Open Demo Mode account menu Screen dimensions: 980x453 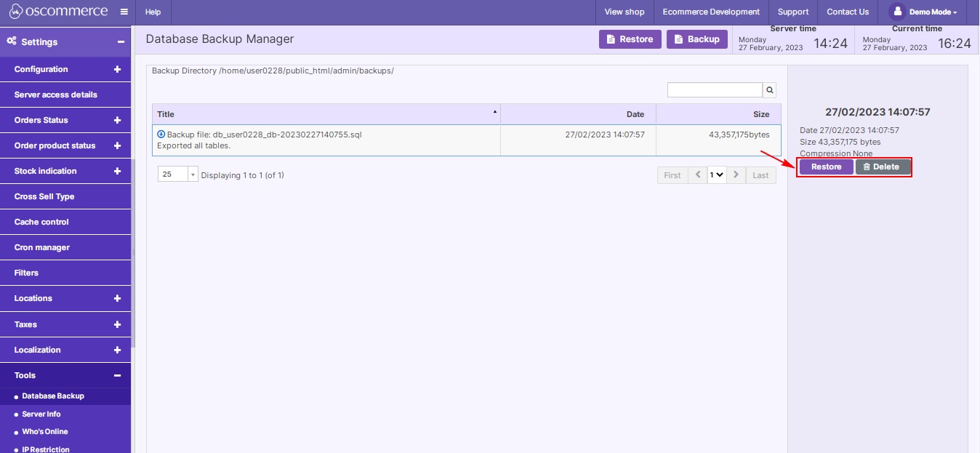pyautogui.click(x=923, y=12)
